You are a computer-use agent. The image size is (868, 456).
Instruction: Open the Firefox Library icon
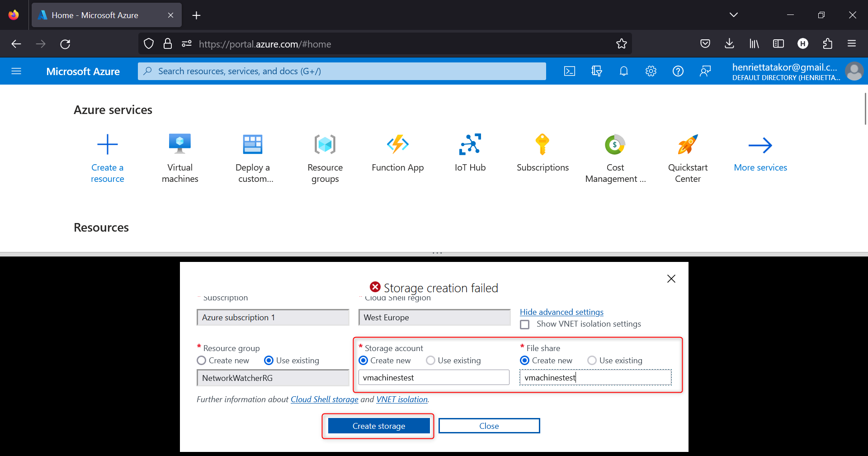coord(754,43)
